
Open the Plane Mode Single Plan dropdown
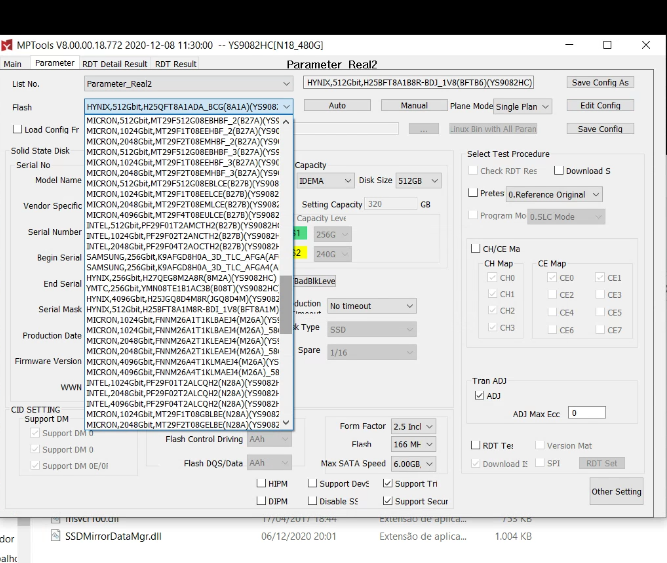pyautogui.click(x=522, y=107)
